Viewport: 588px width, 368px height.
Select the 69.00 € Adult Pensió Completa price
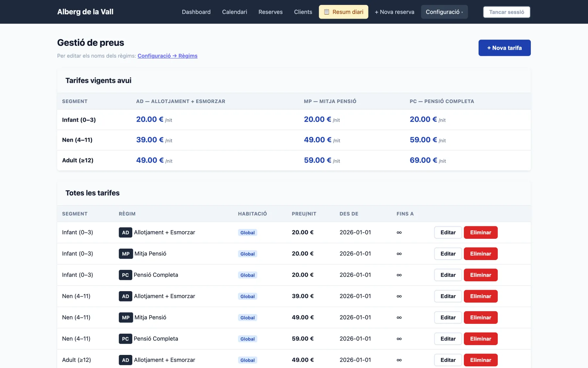pyautogui.click(x=423, y=160)
